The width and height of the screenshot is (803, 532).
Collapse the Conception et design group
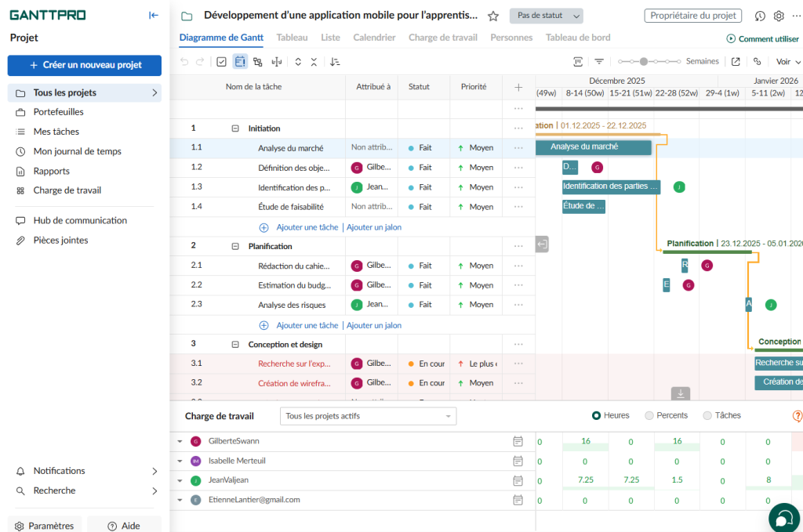pos(235,344)
